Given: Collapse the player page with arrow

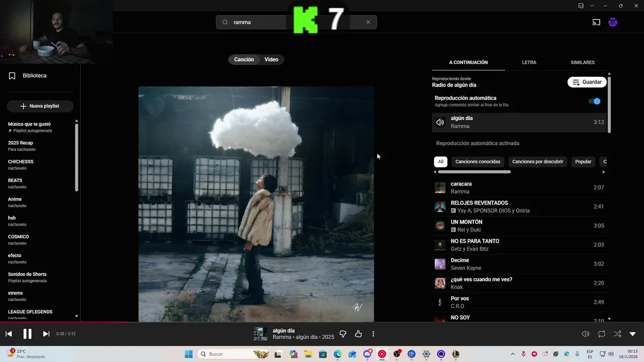Looking at the screenshot, I should pos(633,334).
